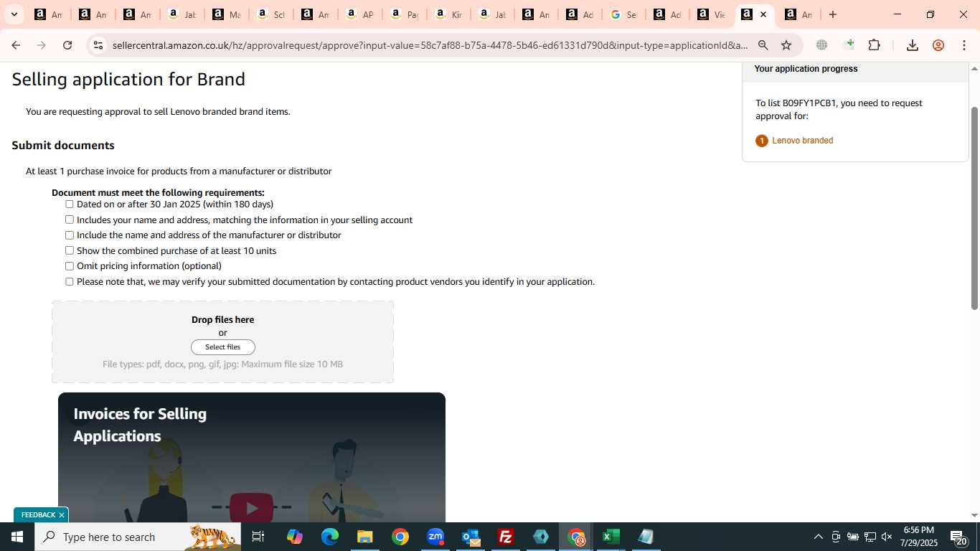Open FileZilla from the taskbar
This screenshot has width=980, height=551.
pos(506,537)
